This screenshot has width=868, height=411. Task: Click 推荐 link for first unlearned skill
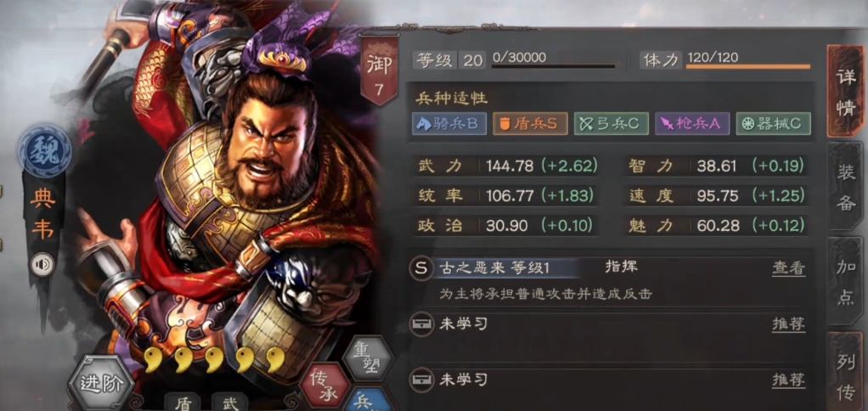[x=788, y=324]
